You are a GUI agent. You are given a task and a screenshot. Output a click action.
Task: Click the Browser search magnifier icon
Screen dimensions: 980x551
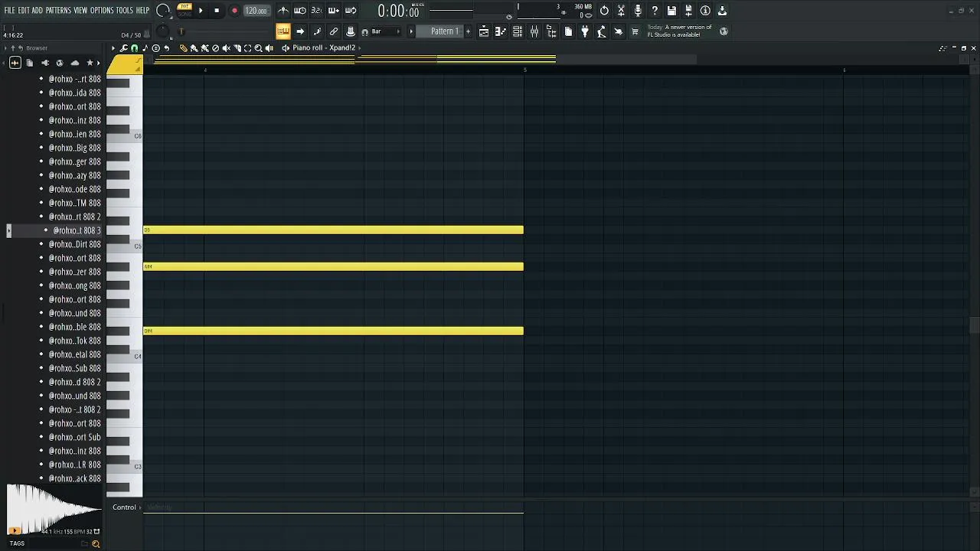tap(96, 543)
